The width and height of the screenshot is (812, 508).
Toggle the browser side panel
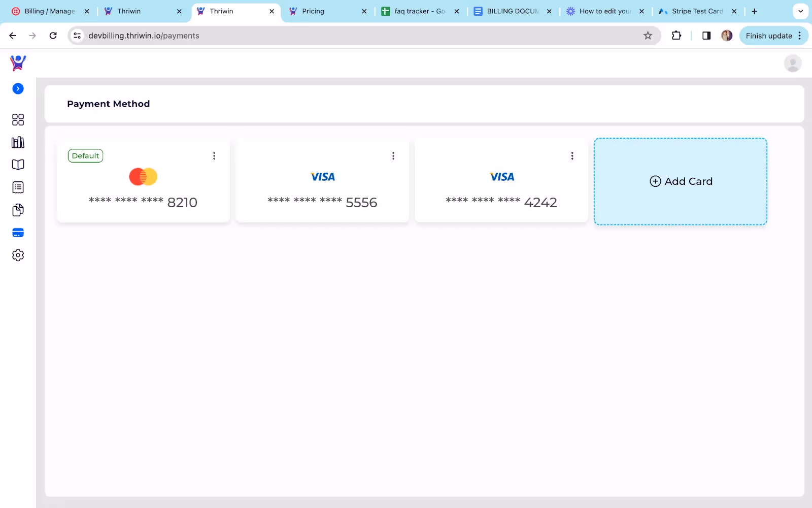point(706,36)
